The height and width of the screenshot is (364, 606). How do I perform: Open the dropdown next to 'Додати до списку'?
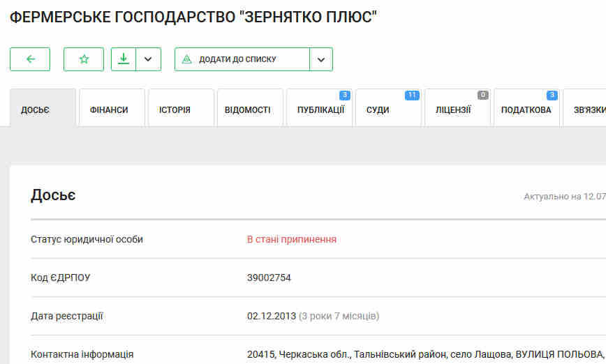pyautogui.click(x=321, y=59)
